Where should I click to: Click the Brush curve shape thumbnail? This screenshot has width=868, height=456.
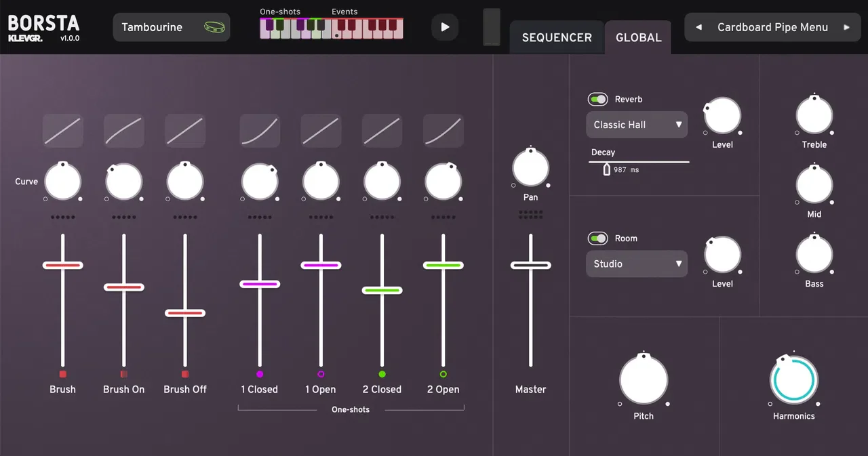click(x=63, y=131)
